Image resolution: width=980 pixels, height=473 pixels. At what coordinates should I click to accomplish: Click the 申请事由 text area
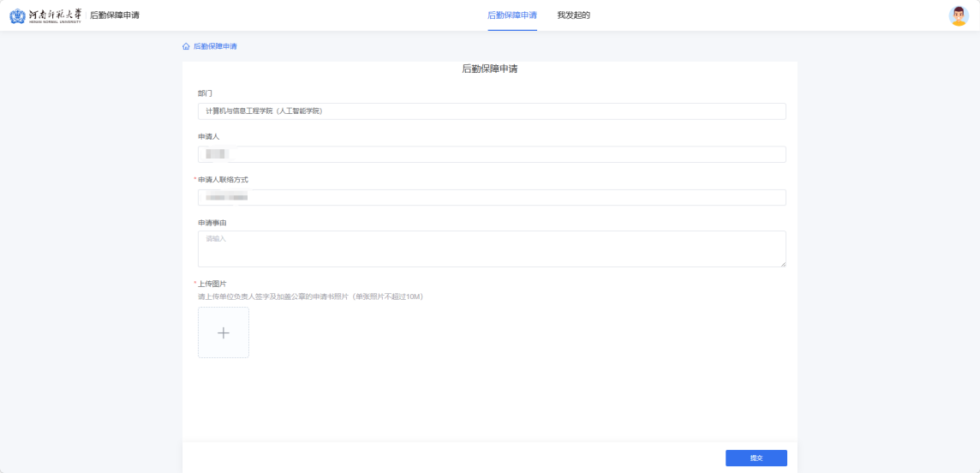click(492, 248)
